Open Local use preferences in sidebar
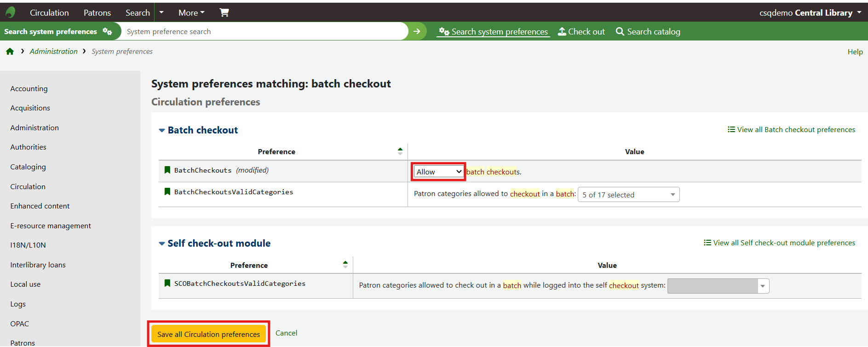The height and width of the screenshot is (347, 868). pyautogui.click(x=25, y=284)
